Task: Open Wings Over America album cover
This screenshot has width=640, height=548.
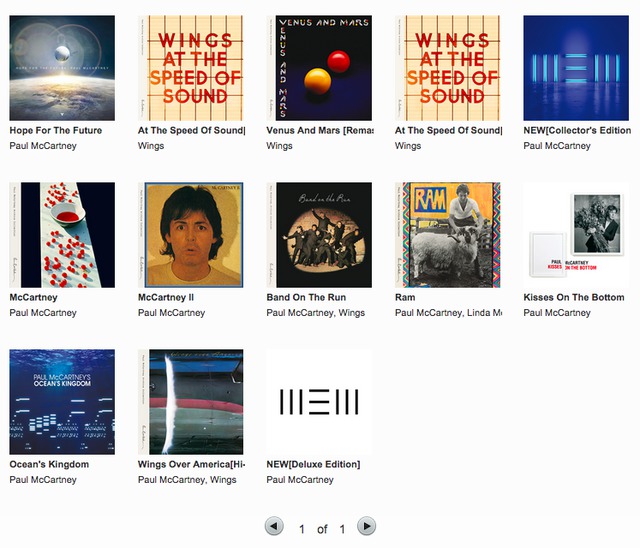Action: (x=191, y=402)
